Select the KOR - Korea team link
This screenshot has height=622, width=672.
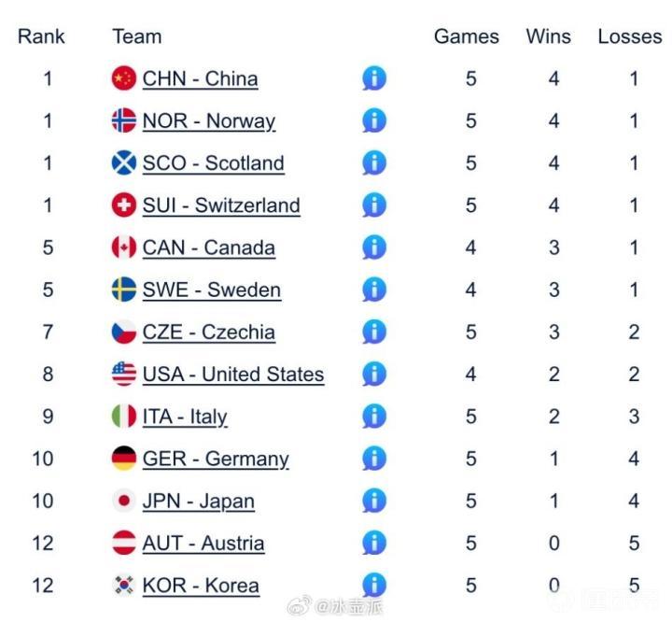click(x=200, y=586)
